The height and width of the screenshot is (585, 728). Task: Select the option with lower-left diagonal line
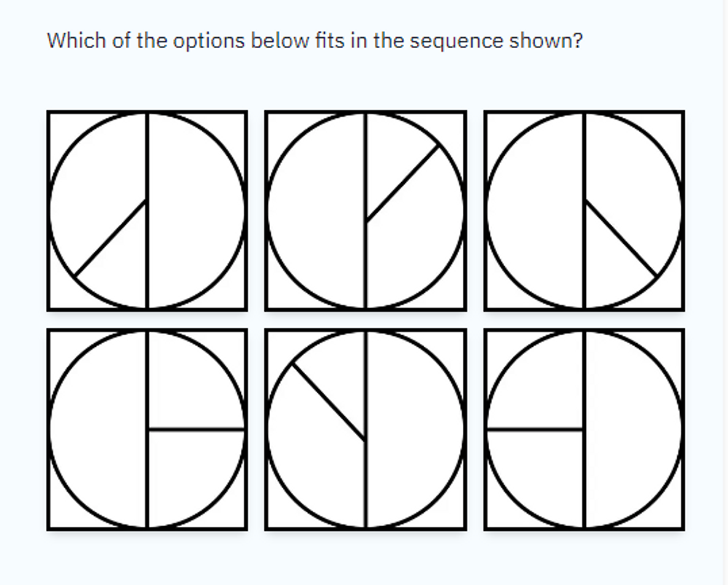[x=147, y=211]
